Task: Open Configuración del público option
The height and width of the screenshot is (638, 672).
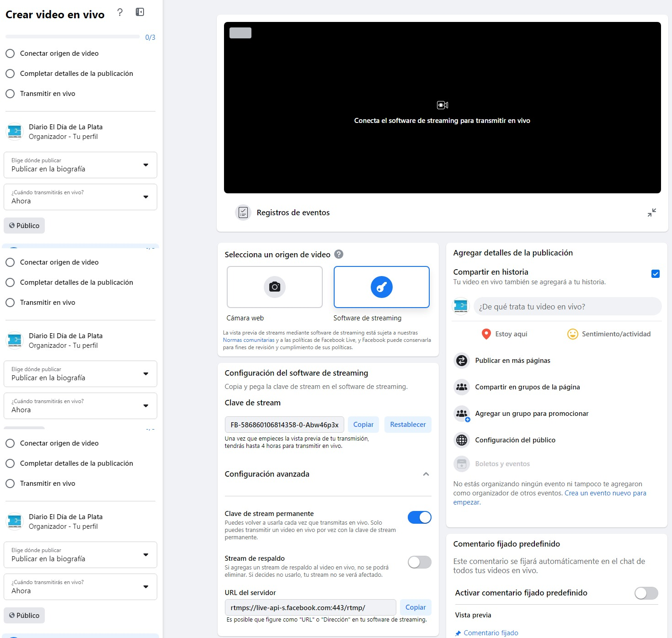Action: click(x=515, y=440)
